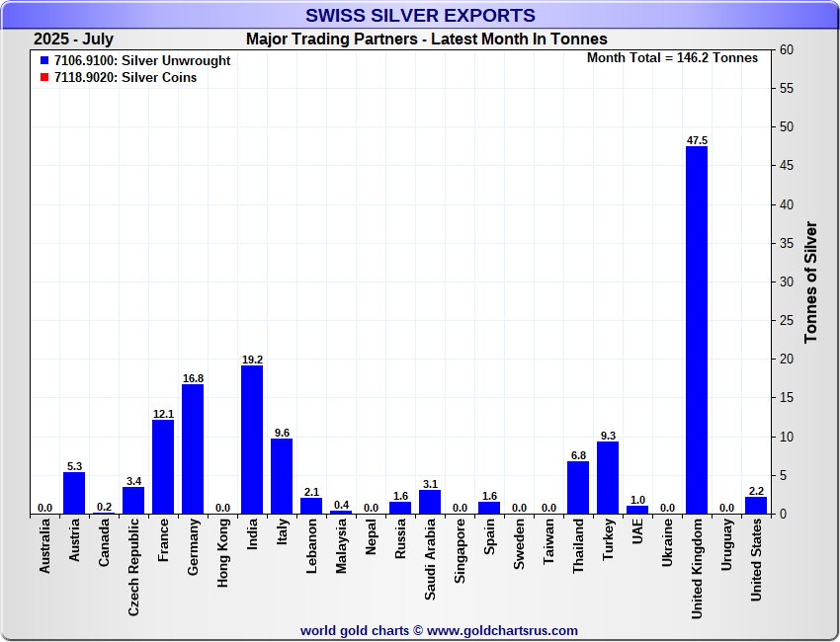
Task: Click the 7106.9100: Silver Unwrought legend text
Action: 142,61
